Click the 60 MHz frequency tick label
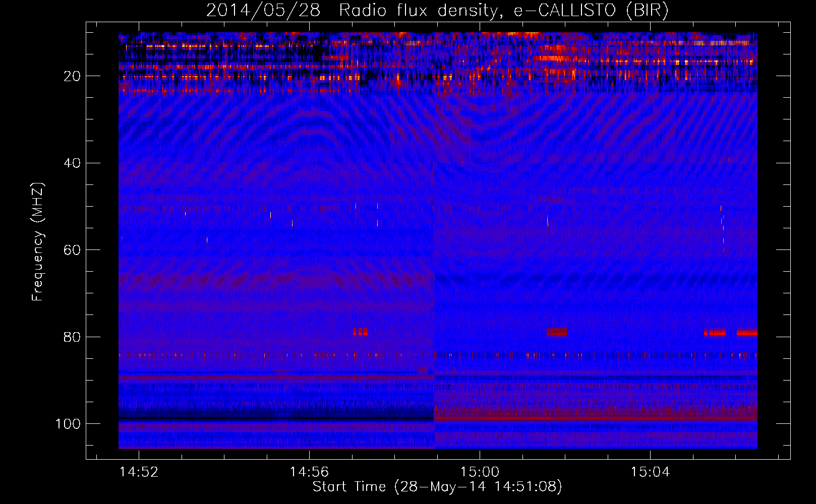Viewport: 816px width, 504px height. coord(72,250)
